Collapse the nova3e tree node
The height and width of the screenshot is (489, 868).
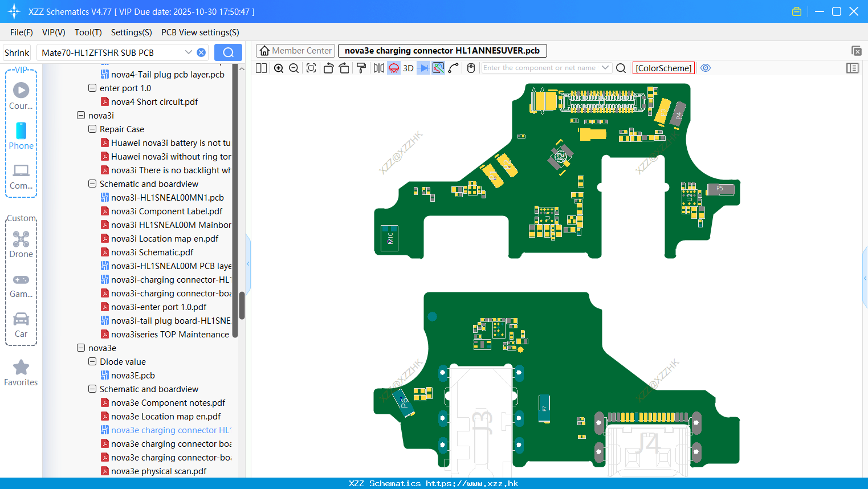tap(81, 348)
